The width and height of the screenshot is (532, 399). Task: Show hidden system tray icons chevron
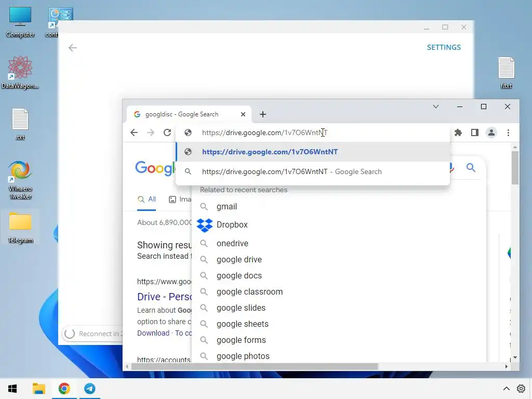[x=506, y=389]
